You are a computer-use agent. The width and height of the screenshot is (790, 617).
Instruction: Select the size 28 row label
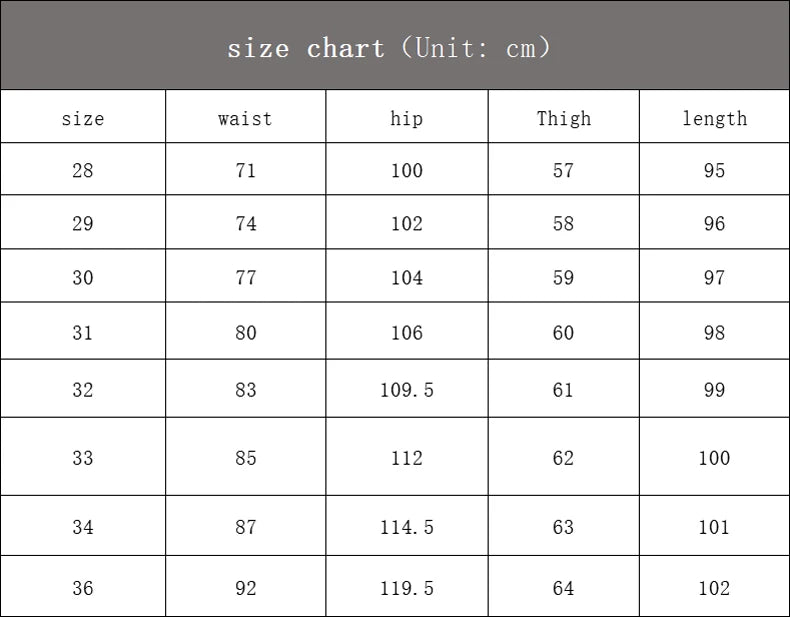click(83, 170)
